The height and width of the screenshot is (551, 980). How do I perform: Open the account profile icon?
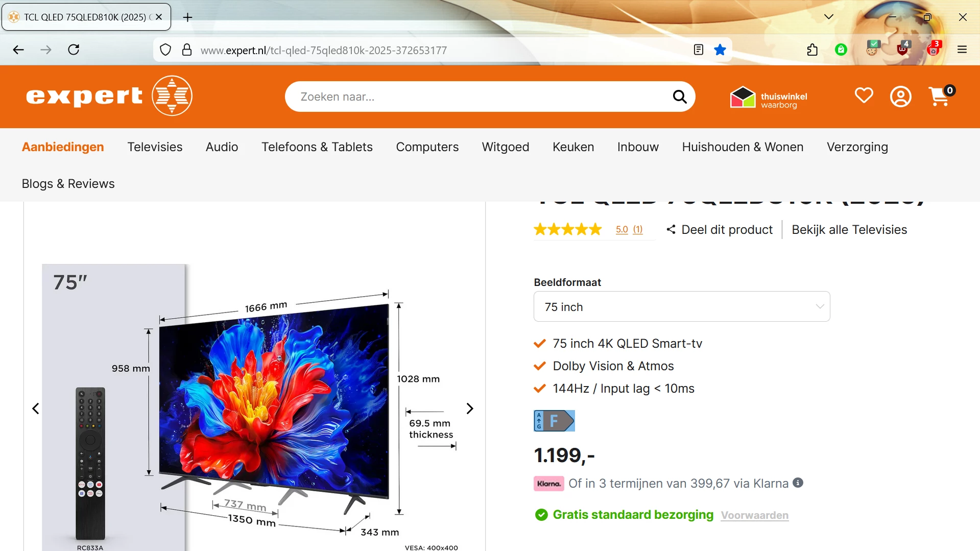[x=901, y=96]
